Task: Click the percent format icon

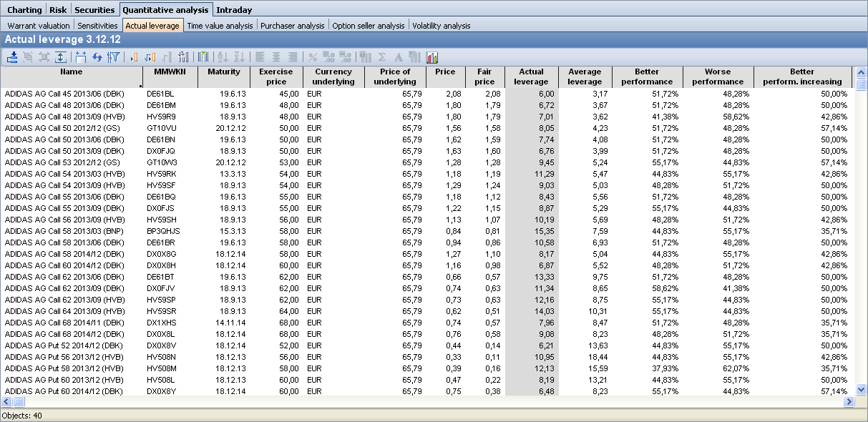Action: point(313,57)
